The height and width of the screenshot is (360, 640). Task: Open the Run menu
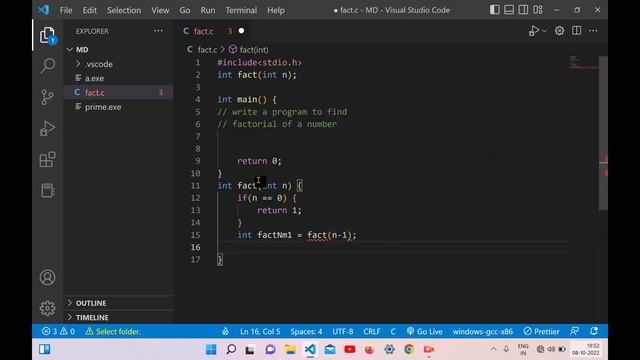tap(208, 10)
